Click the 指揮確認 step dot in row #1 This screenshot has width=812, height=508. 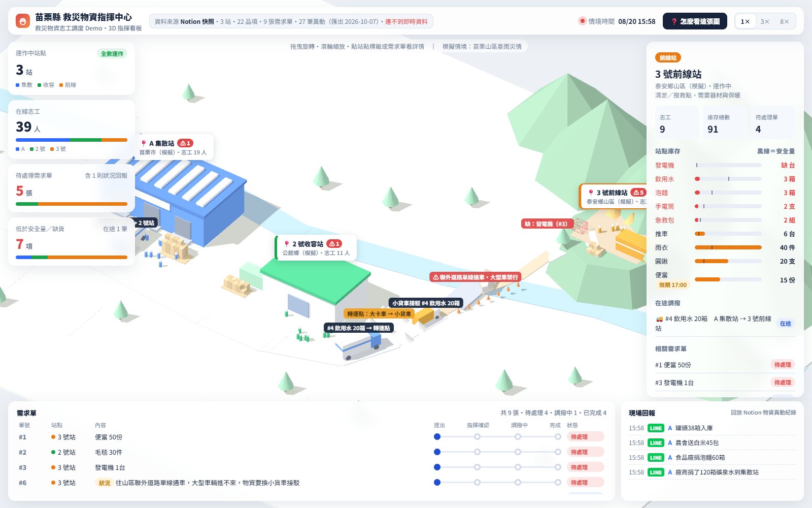[477, 437]
